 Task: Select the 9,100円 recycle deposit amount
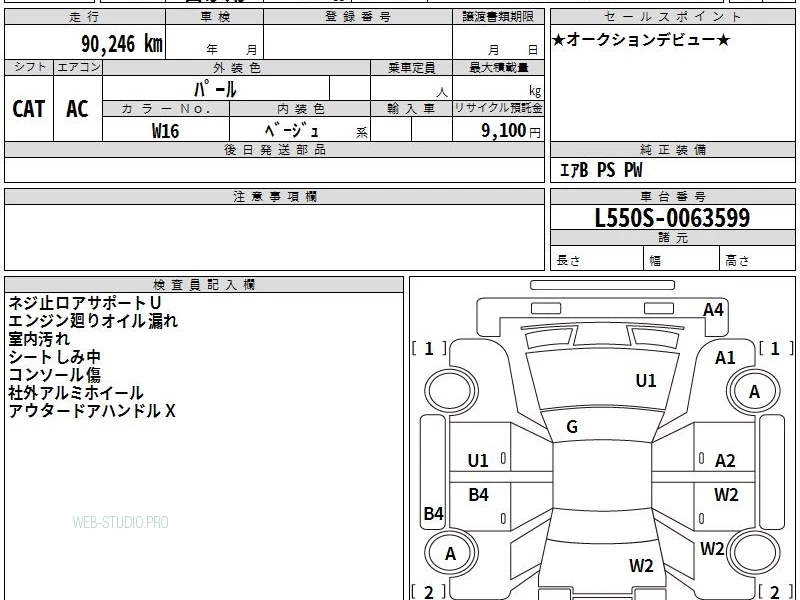click(x=511, y=131)
